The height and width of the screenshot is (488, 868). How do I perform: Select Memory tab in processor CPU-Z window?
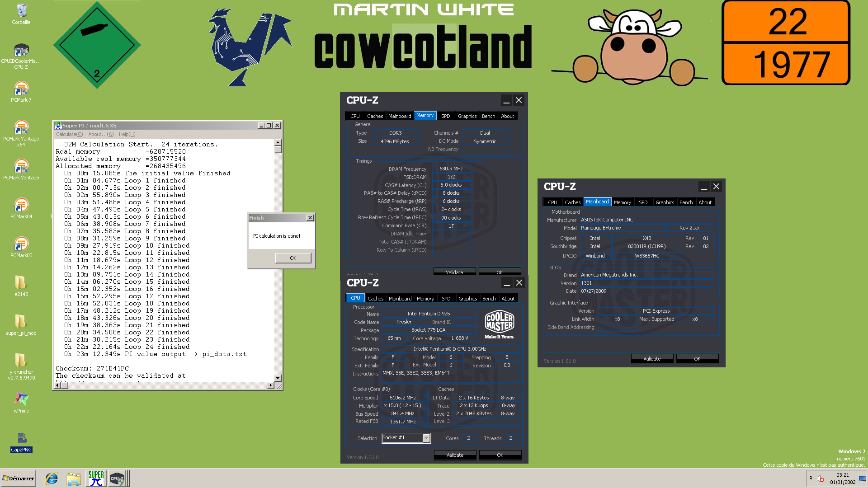(425, 299)
